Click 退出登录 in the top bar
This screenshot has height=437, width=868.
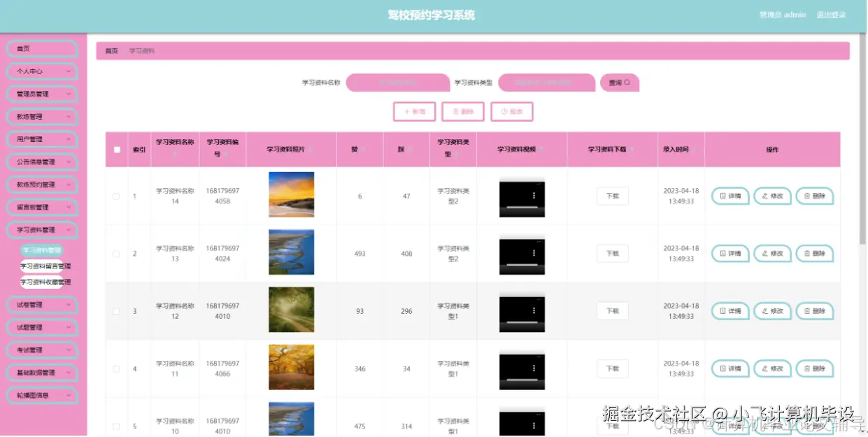pyautogui.click(x=831, y=15)
